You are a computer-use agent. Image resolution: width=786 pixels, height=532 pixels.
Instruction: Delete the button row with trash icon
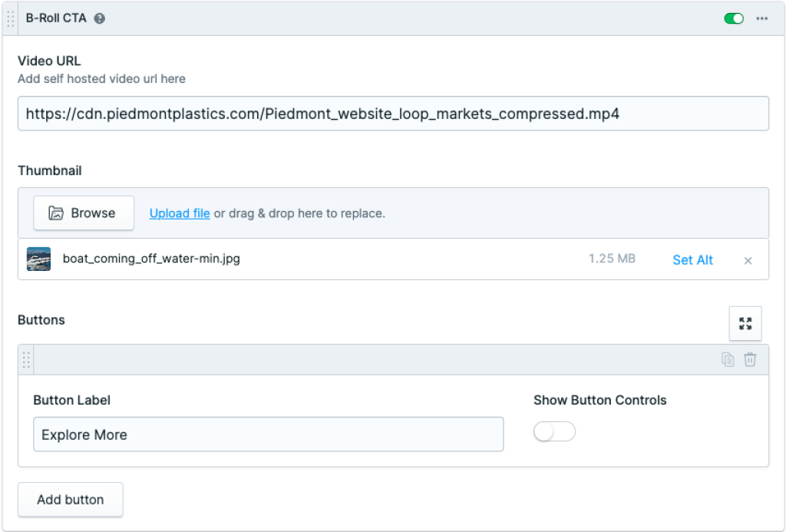coord(750,359)
